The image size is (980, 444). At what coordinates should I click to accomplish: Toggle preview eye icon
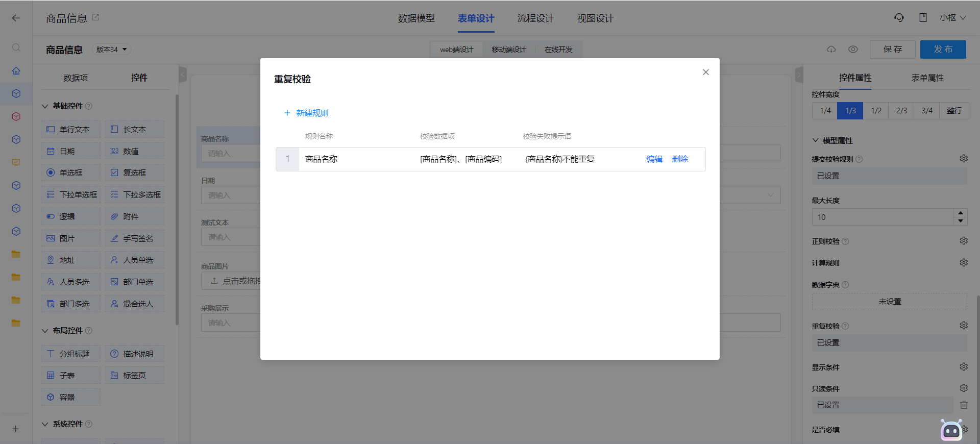[853, 50]
